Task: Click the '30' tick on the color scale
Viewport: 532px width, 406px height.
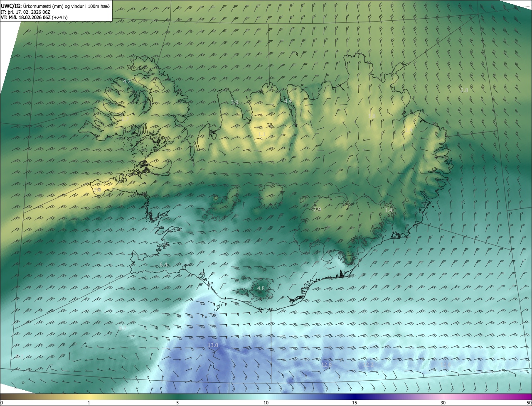Action: [x=443, y=403]
